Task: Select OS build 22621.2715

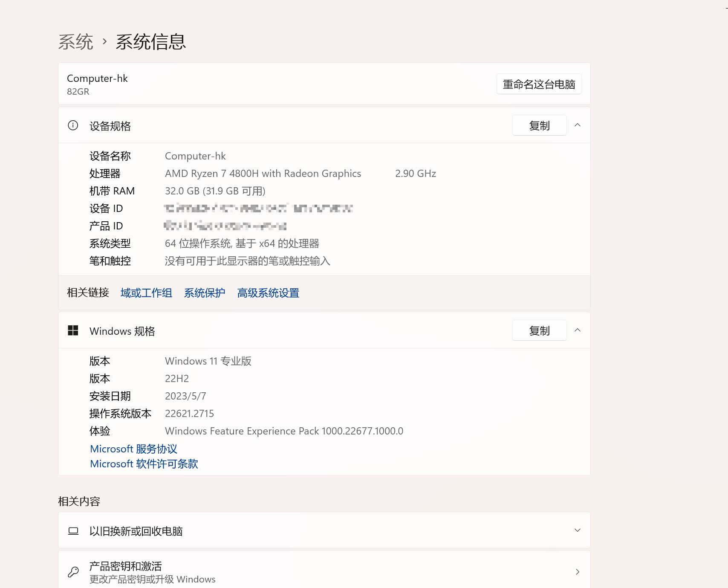Action: click(189, 414)
